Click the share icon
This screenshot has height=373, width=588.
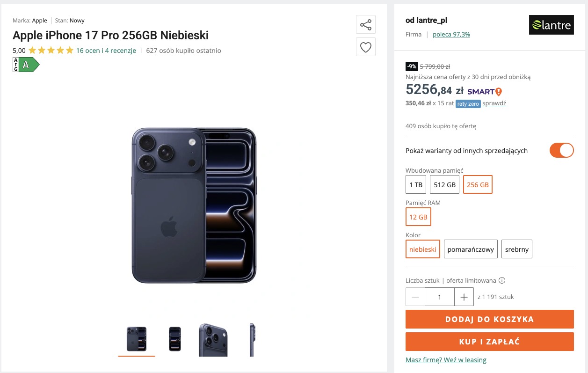pyautogui.click(x=365, y=25)
